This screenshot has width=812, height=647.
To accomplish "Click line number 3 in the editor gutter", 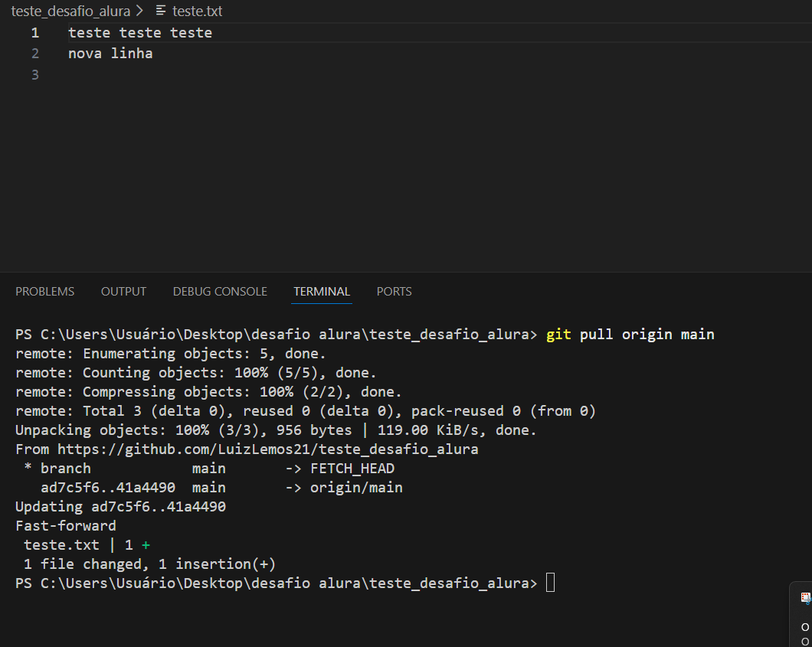I will coord(34,74).
